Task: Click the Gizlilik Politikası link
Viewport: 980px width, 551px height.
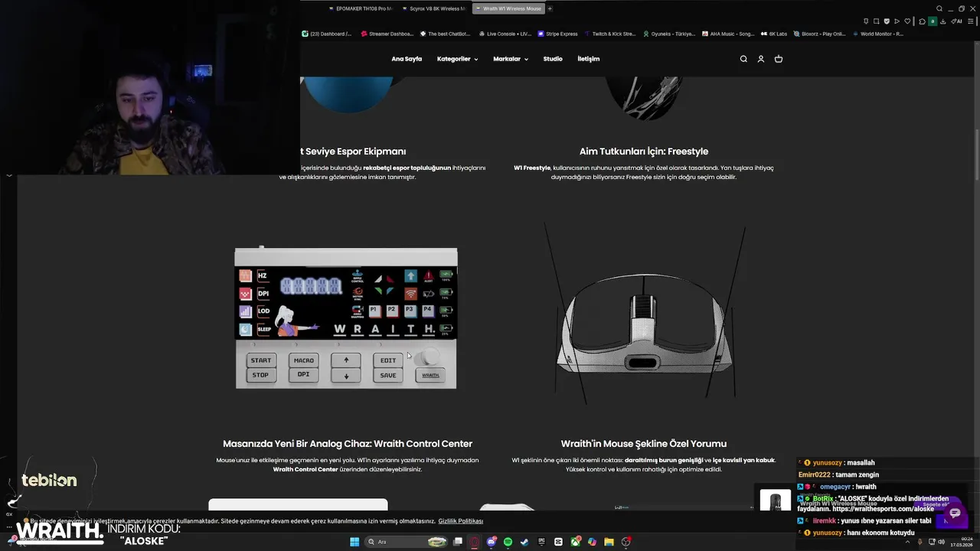Action: [461, 521]
